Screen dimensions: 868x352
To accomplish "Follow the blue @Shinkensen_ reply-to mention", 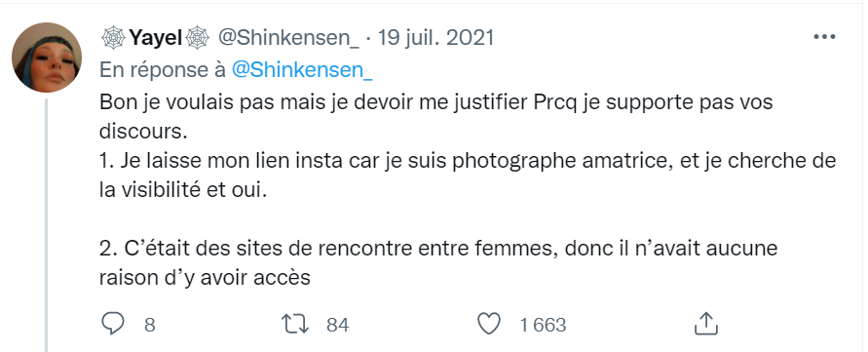I will click(302, 70).
